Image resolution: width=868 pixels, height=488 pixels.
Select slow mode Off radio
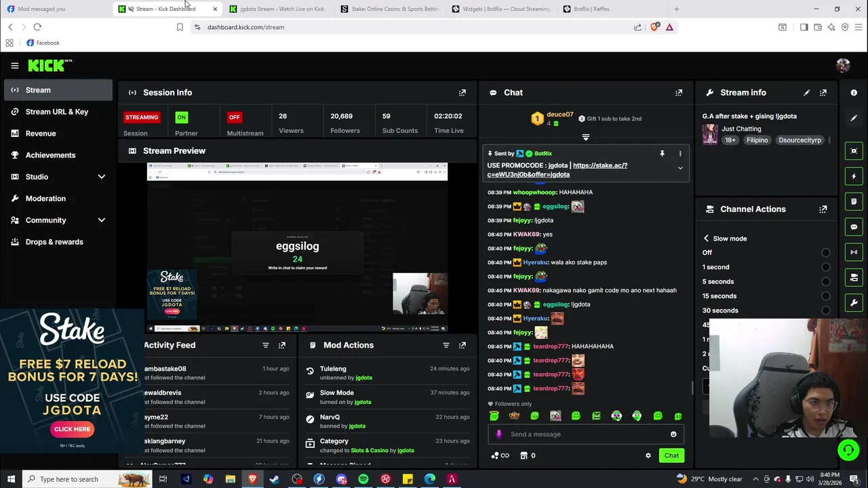click(x=825, y=253)
